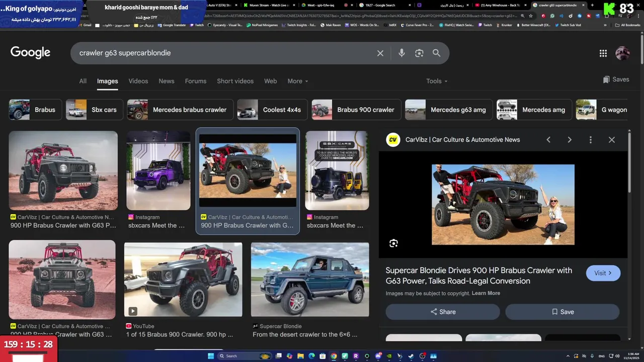This screenshot has width=644, height=362.
Task: Open the Krunker bookmark
Action: point(504,25)
